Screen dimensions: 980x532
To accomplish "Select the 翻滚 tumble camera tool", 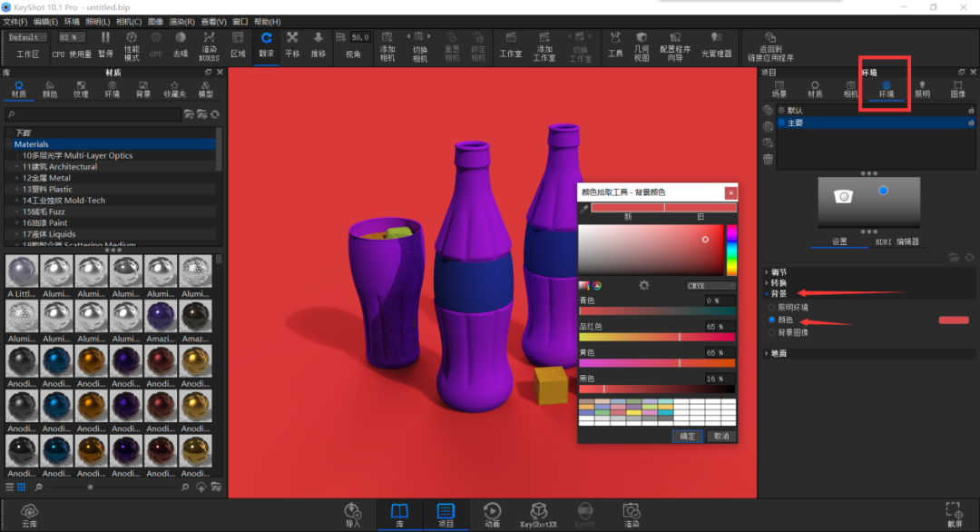I will pos(266,45).
